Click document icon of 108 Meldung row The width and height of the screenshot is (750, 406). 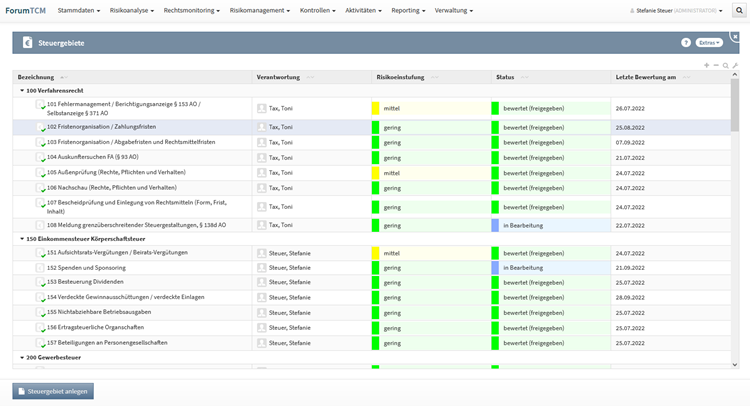click(x=40, y=226)
